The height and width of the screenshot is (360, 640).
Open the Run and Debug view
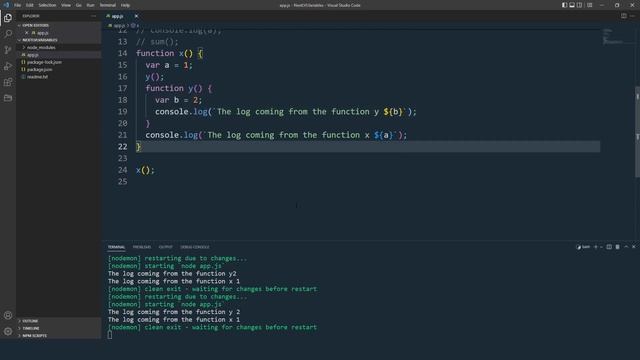coord(8,66)
